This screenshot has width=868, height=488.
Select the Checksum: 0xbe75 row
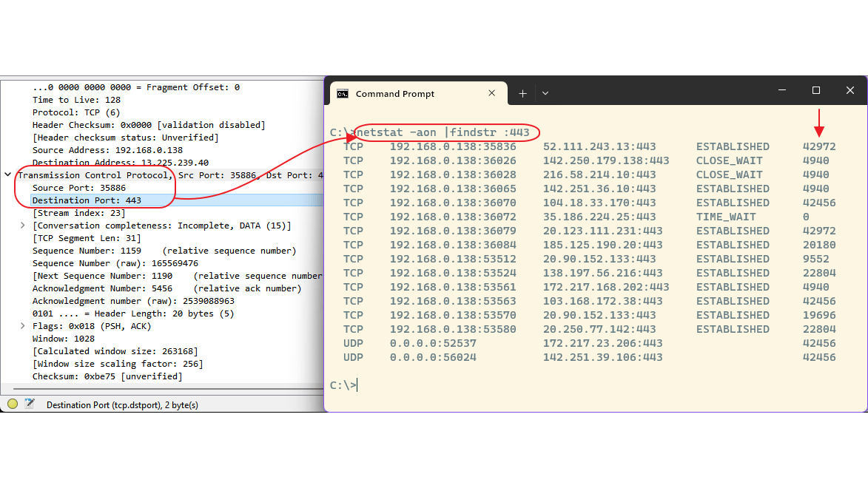coord(107,376)
